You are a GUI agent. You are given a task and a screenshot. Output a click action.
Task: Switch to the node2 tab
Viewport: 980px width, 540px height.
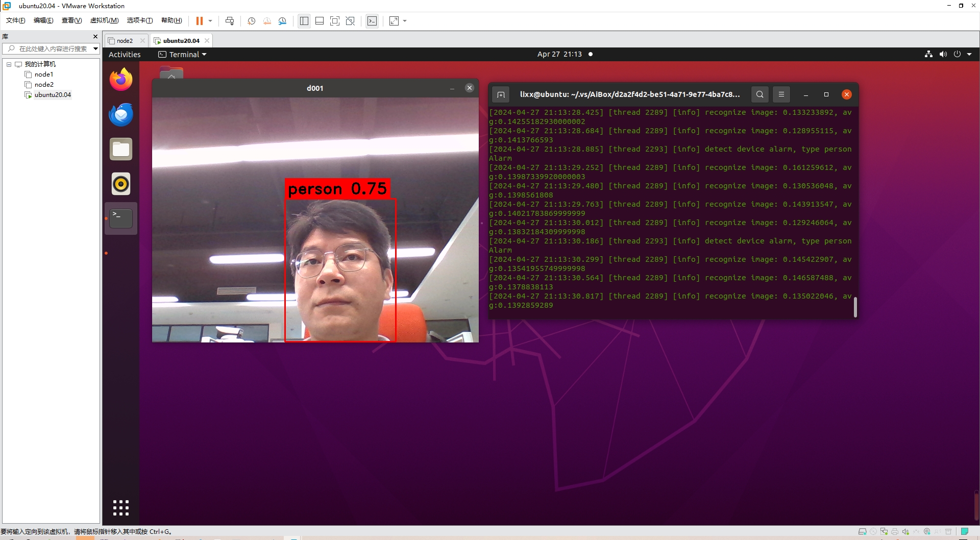[x=124, y=41]
